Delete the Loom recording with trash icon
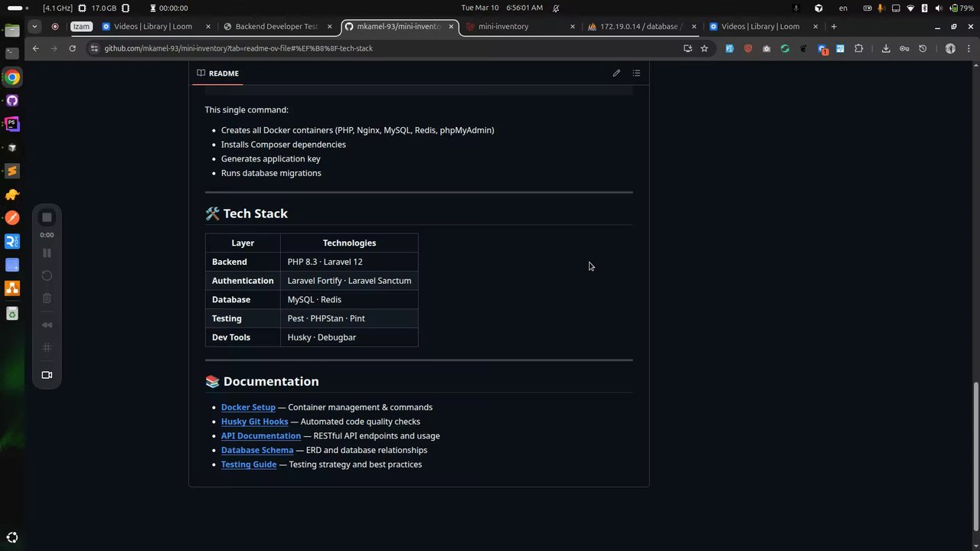This screenshot has width=980, height=551. coord(47,298)
